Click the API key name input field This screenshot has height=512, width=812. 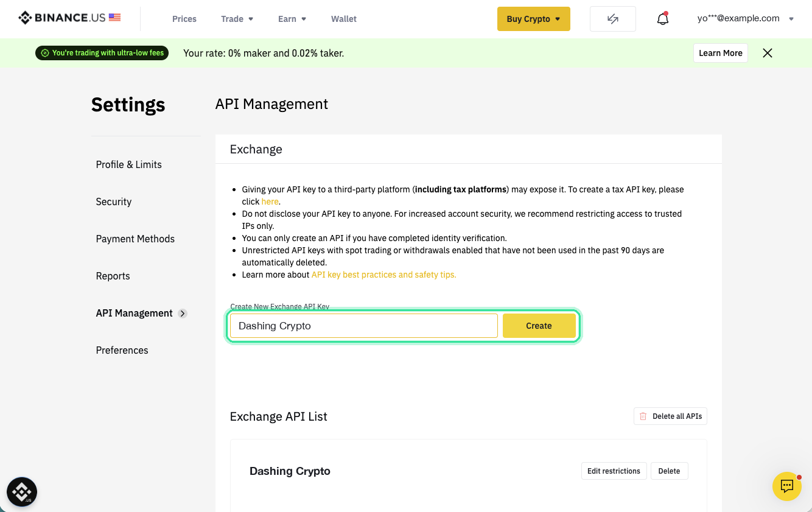(364, 326)
